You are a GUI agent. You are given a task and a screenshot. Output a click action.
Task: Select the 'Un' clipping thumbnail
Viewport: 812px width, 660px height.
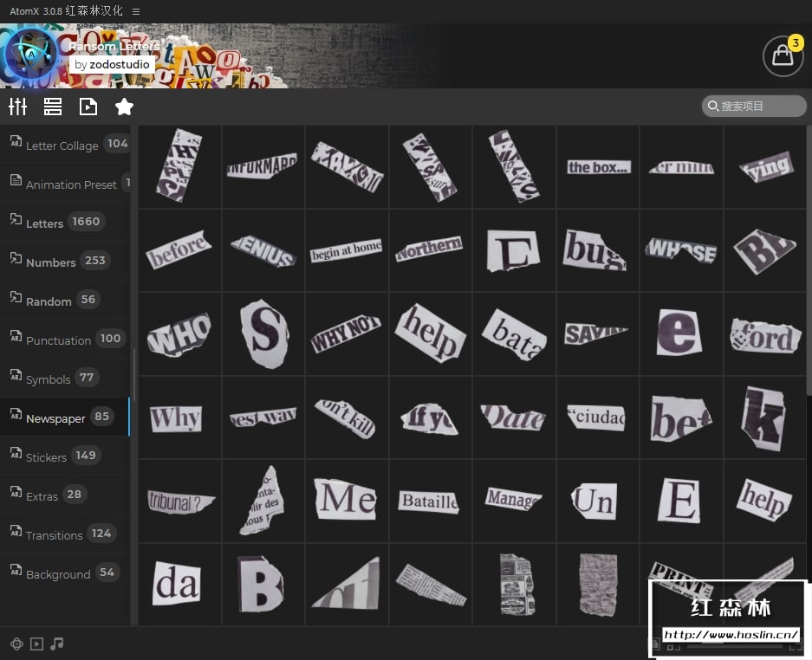(598, 501)
